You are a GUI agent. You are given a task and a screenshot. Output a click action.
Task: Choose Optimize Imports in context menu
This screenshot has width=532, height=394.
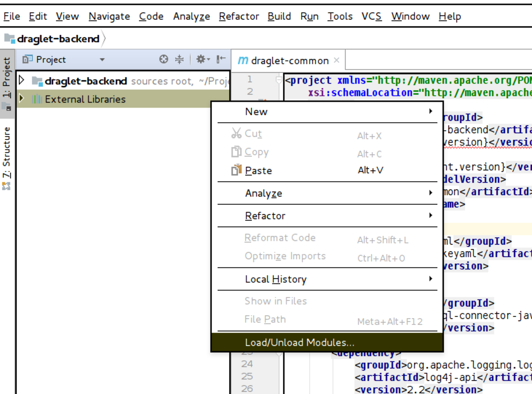coord(327,256)
